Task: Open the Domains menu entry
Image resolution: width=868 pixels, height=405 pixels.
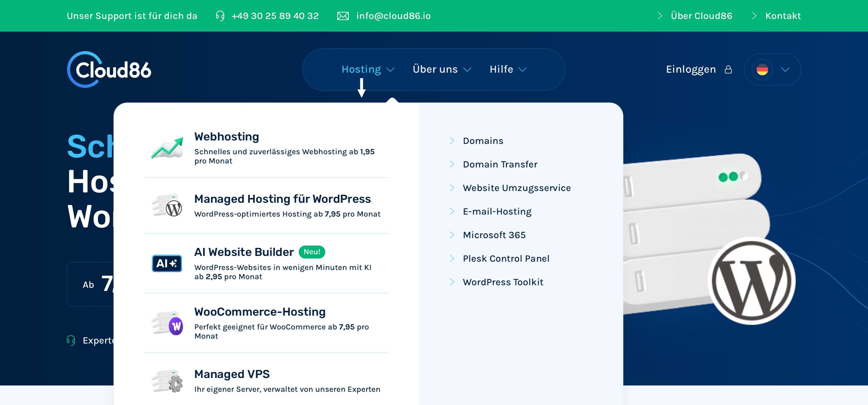Action: point(483,141)
